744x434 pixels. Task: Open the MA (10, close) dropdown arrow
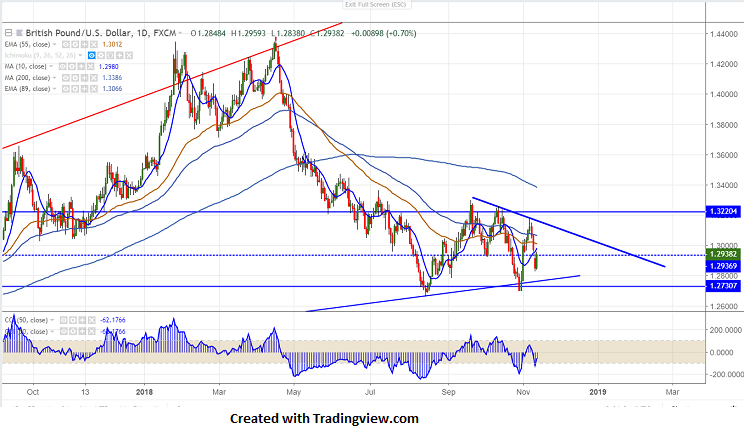point(51,66)
